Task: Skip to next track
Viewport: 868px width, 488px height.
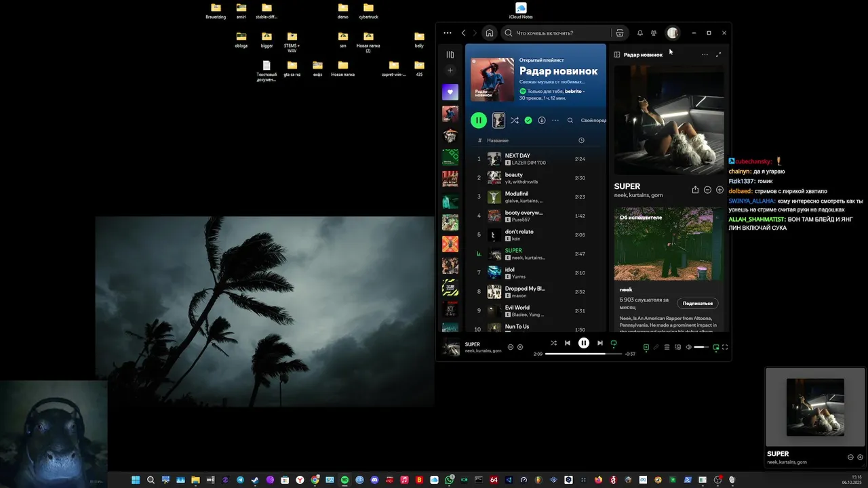Action: (600, 343)
